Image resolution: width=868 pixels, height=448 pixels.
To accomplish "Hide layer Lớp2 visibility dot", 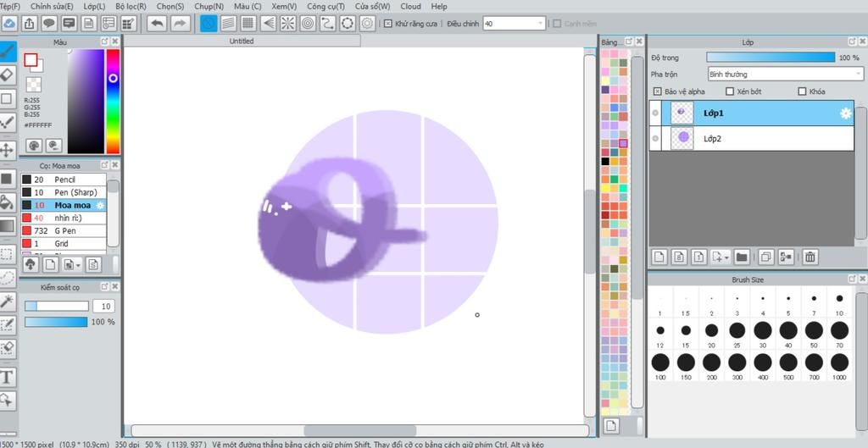I will point(655,139).
